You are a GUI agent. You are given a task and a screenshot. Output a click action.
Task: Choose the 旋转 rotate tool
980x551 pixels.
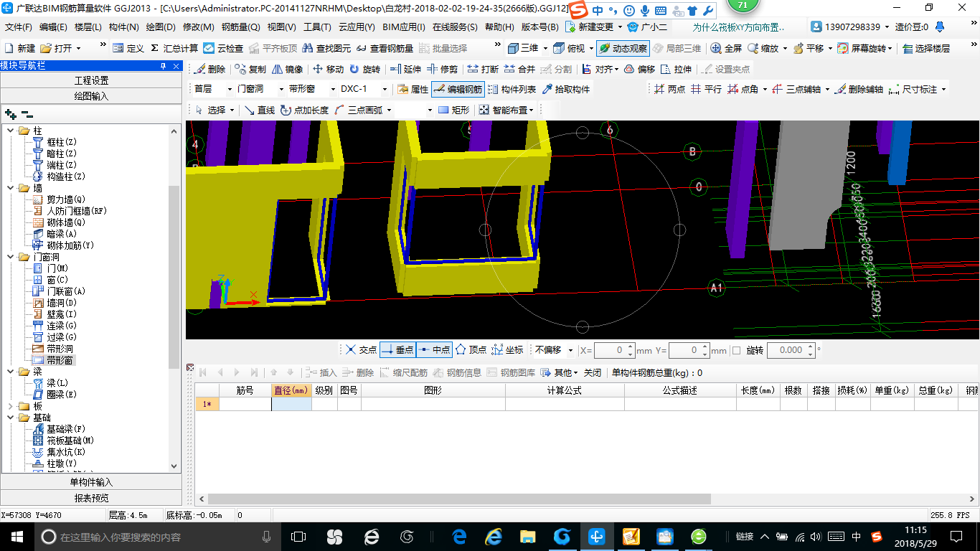point(364,69)
